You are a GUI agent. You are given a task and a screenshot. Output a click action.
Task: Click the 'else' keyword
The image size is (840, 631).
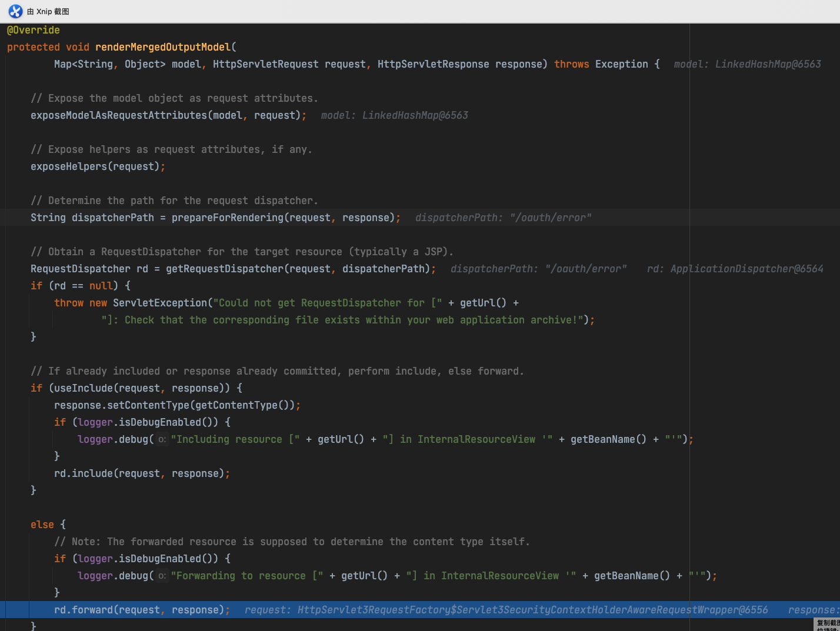click(42, 525)
